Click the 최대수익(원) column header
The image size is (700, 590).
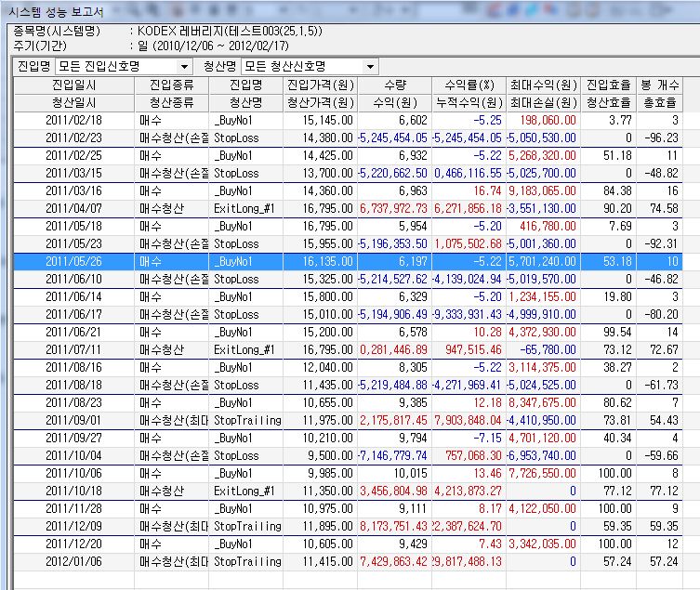tap(544, 85)
